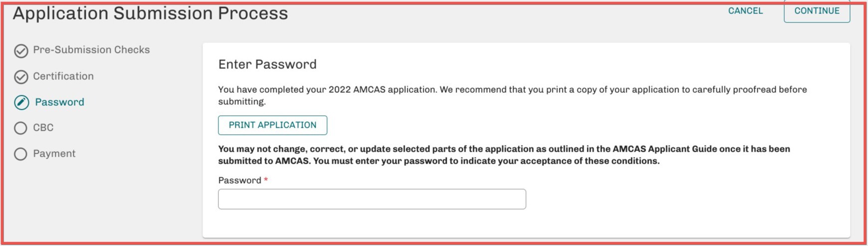Focus the Password input field
The width and height of the screenshot is (868, 246).
tap(372, 199)
